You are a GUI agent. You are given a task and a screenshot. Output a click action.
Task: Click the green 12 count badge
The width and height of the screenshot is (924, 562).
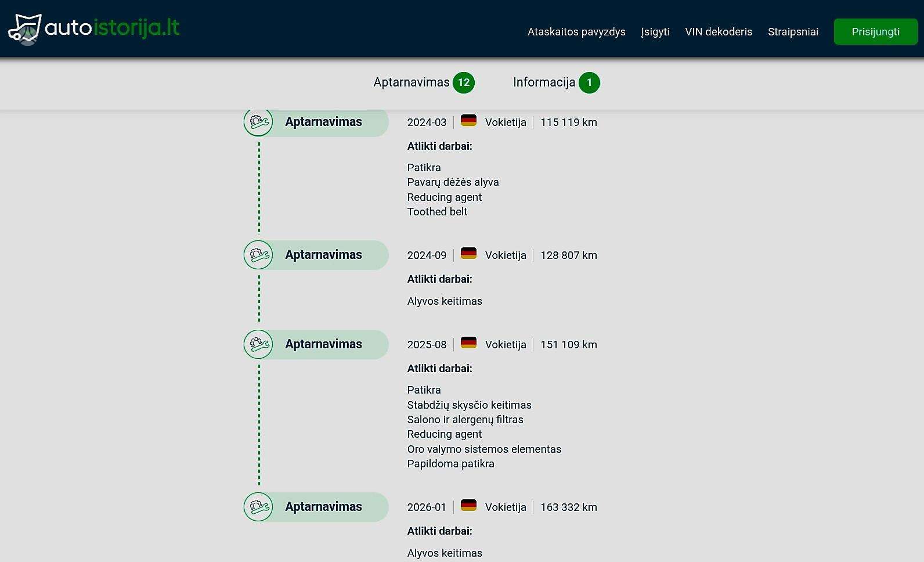pyautogui.click(x=464, y=82)
